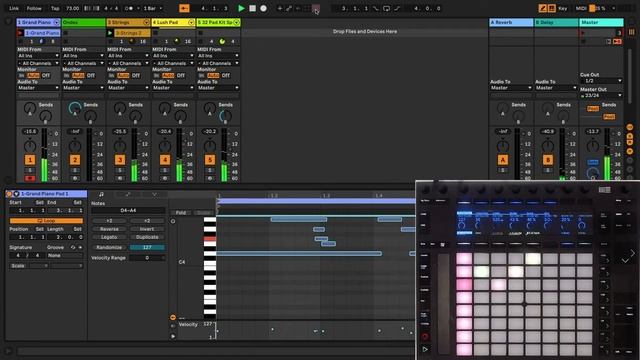640x360 pixels.
Task: Toggle the A return track activator
Action: tap(502, 160)
